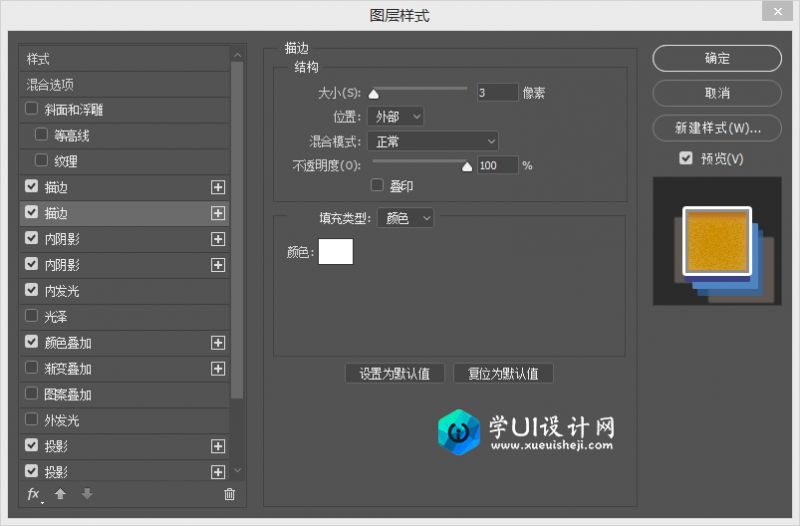Click the styles list scroll-up arrow
The height and width of the screenshot is (526, 800).
pos(237,55)
